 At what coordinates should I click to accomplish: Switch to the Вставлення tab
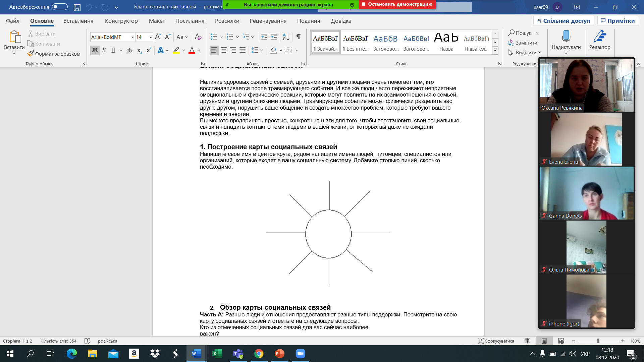[x=78, y=21]
